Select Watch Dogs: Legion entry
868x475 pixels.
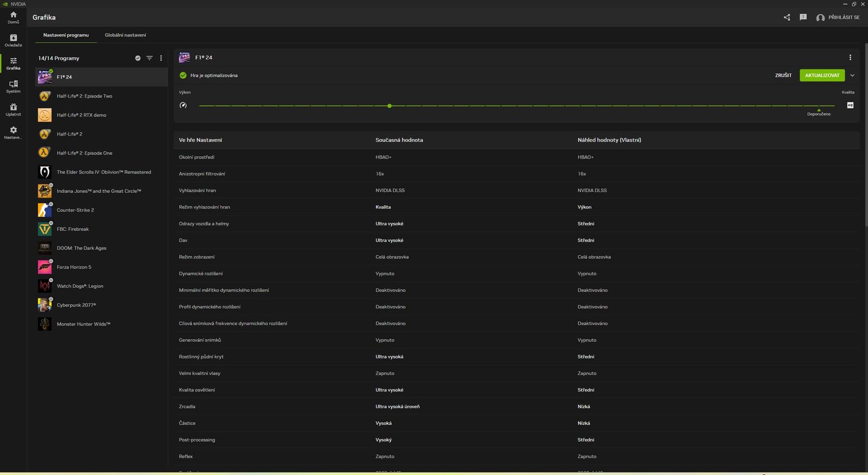[102, 286]
